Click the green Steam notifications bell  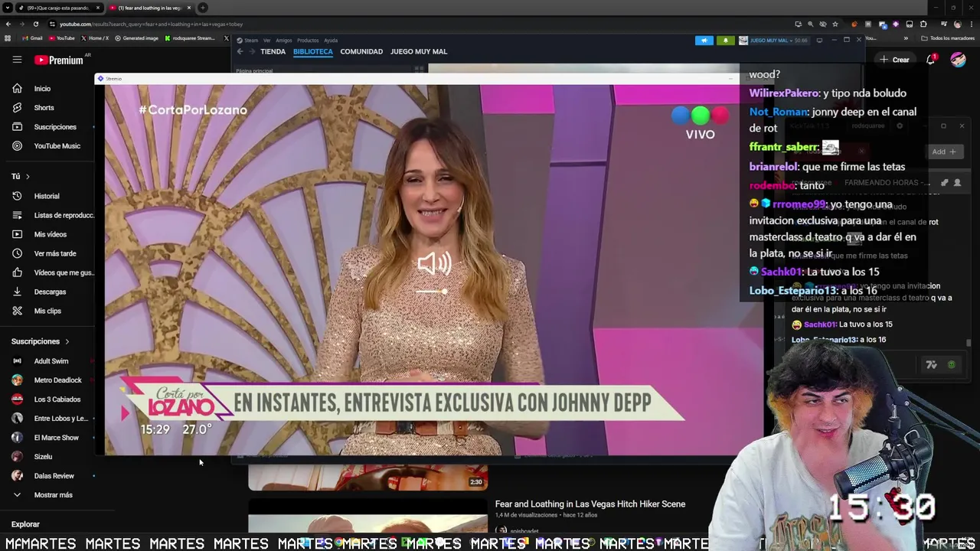[x=725, y=40]
